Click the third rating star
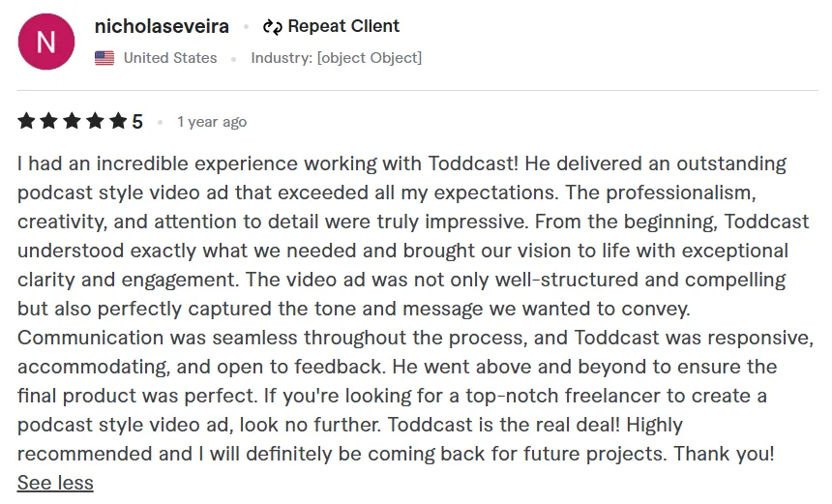The width and height of the screenshot is (832, 504). pos(73,121)
